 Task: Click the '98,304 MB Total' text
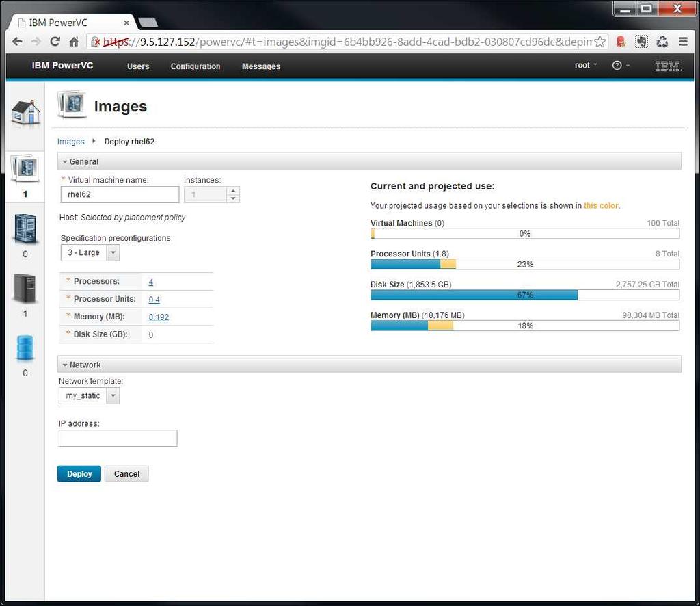pyautogui.click(x=651, y=315)
